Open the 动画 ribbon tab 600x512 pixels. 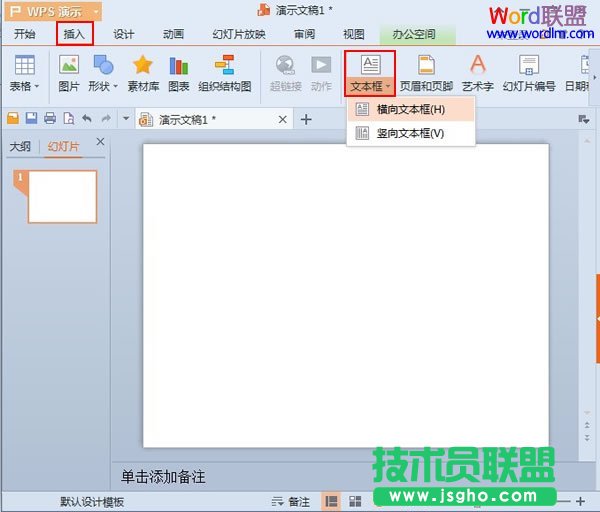click(173, 34)
